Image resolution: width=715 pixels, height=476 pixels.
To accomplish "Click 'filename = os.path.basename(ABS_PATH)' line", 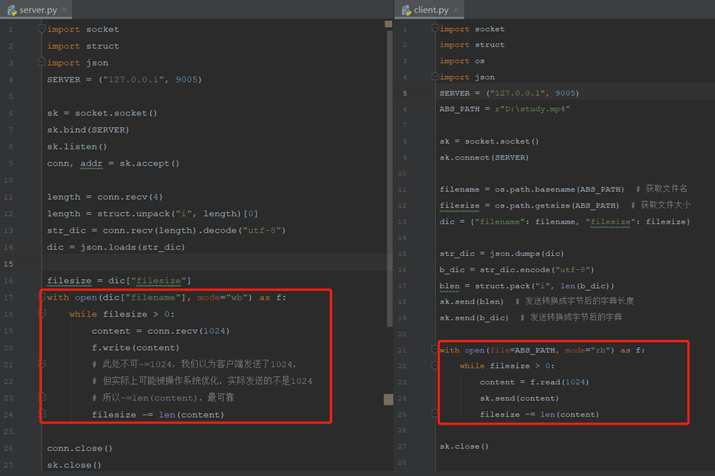I will (x=532, y=189).
